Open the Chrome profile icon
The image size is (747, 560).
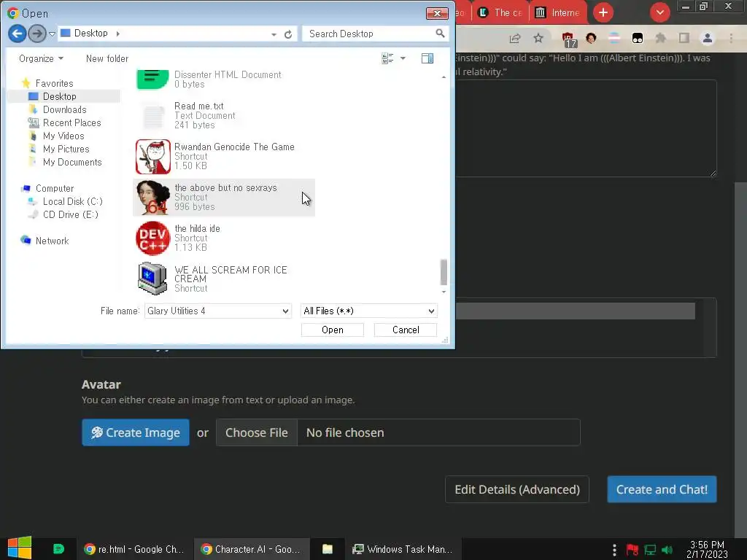708,38
